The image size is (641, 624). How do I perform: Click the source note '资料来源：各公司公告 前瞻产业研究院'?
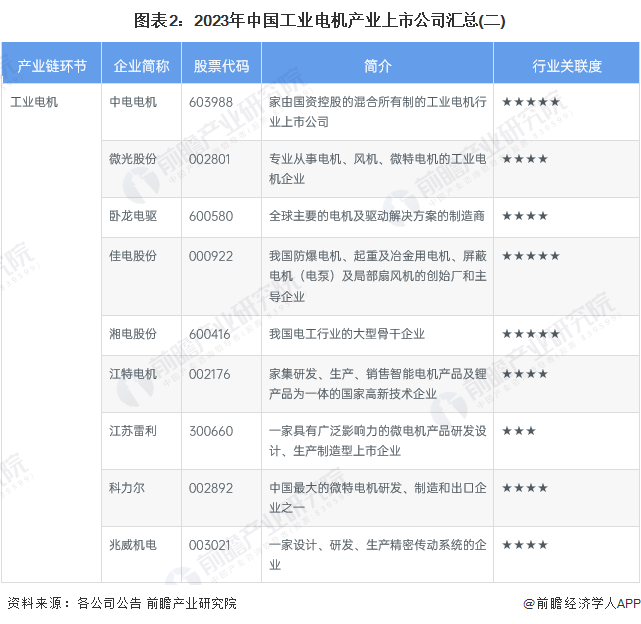(122, 603)
